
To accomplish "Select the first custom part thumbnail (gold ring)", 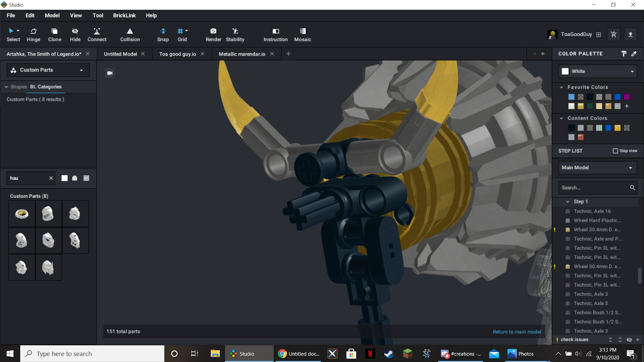I will tap(22, 214).
